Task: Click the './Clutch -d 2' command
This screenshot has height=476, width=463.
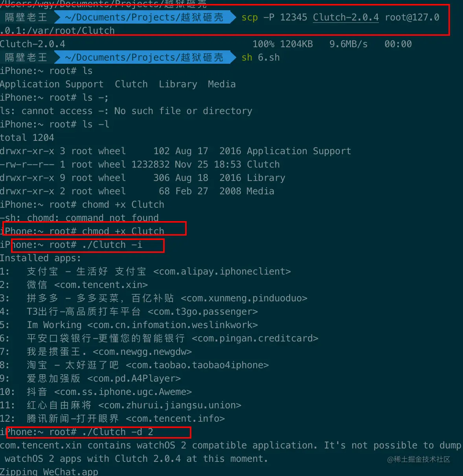Action: click(x=118, y=432)
